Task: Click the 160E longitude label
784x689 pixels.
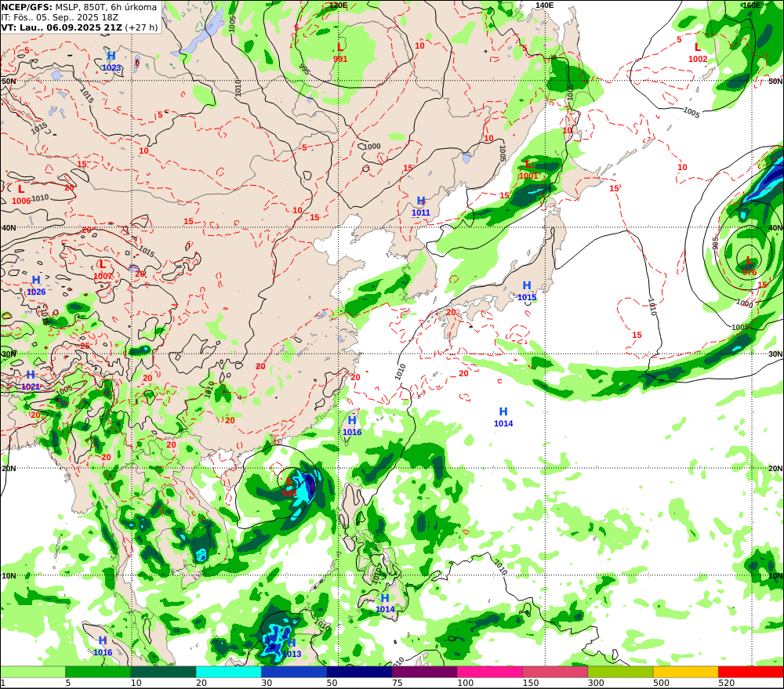Action: coord(751,5)
